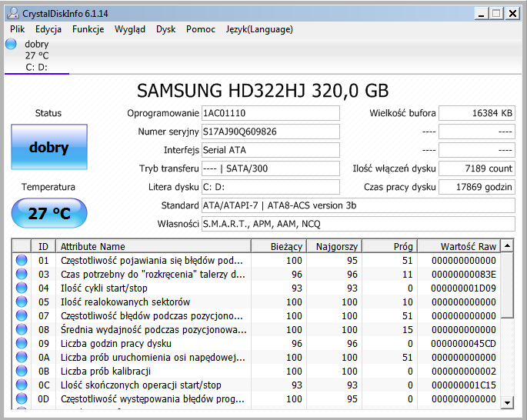Click the Interfejs field Serial ATA
Screen dimensions: 527x420
pos(271,150)
